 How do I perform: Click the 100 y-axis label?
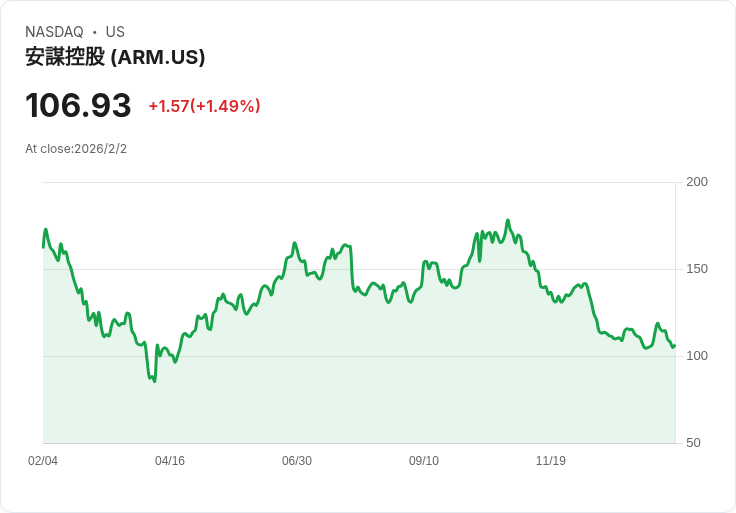point(697,356)
